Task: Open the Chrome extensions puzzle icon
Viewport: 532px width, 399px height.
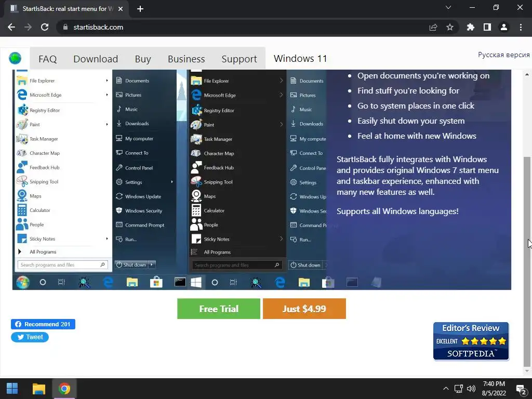Action: pyautogui.click(x=471, y=27)
